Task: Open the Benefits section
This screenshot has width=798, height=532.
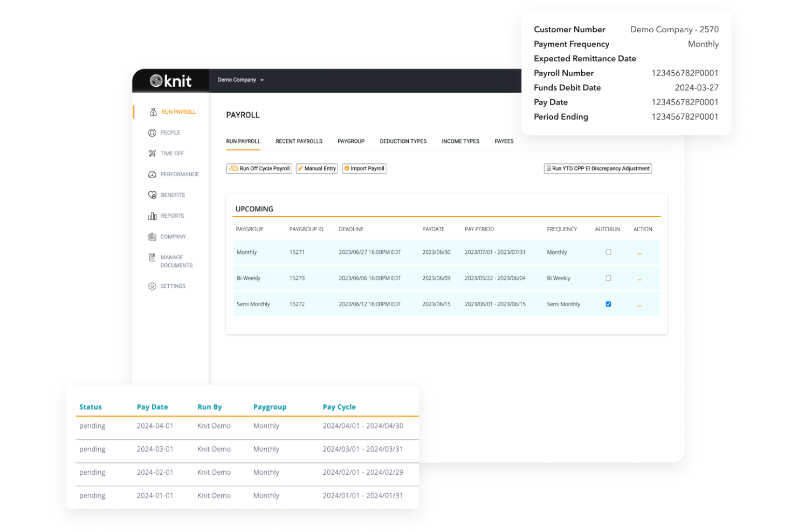Action: pyautogui.click(x=174, y=195)
